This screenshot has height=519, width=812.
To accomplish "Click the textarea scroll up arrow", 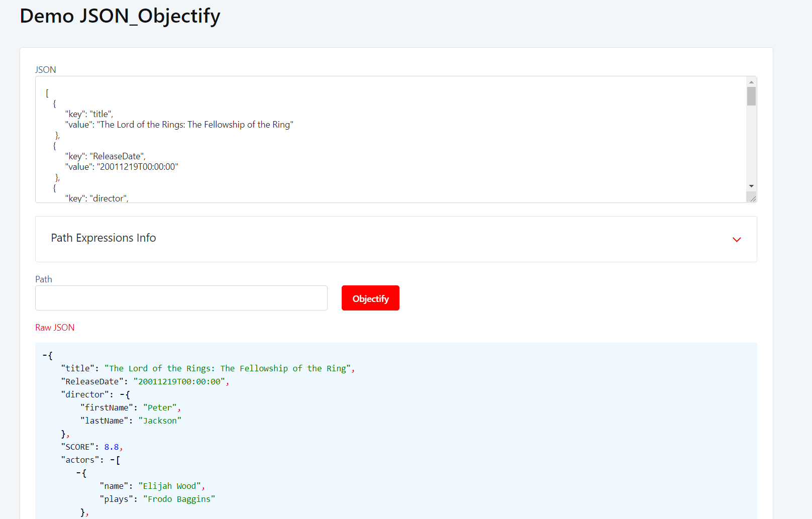I will click(751, 82).
